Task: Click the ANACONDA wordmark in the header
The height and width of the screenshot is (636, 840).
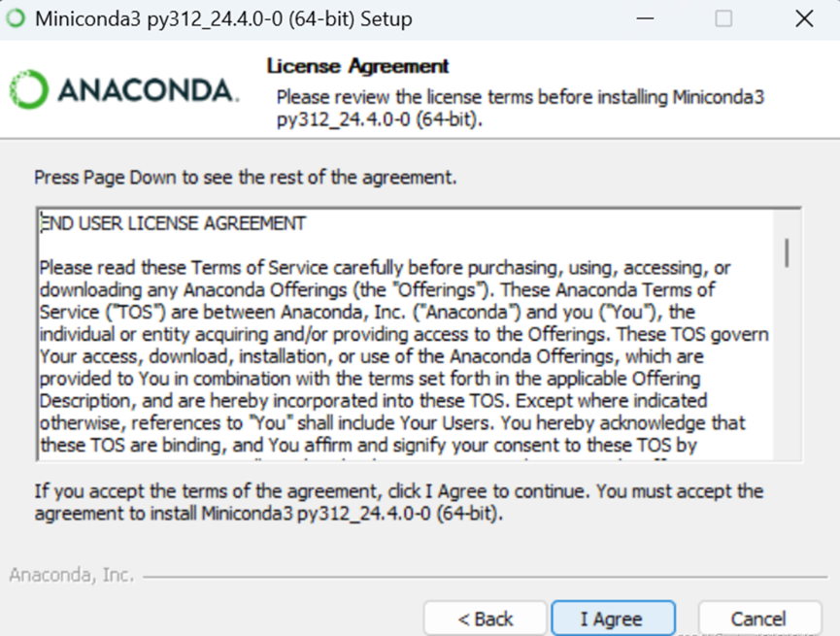Action: coord(146,90)
